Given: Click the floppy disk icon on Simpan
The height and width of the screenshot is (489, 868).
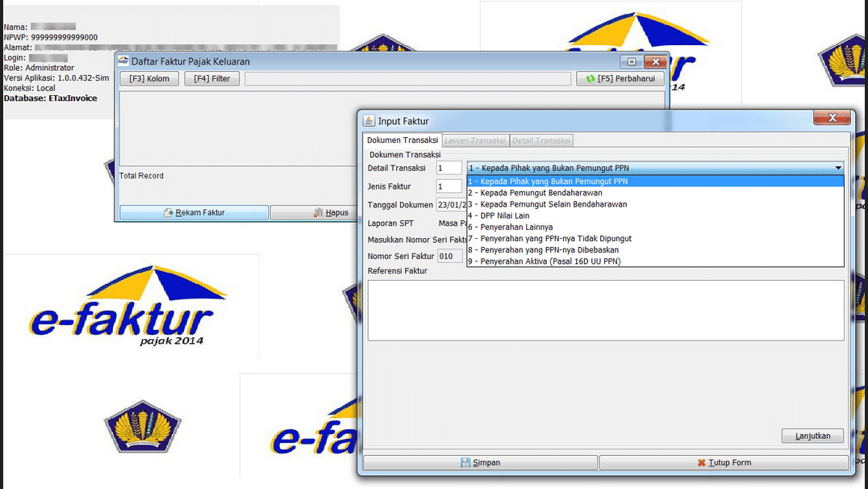Looking at the screenshot, I should pos(465,462).
